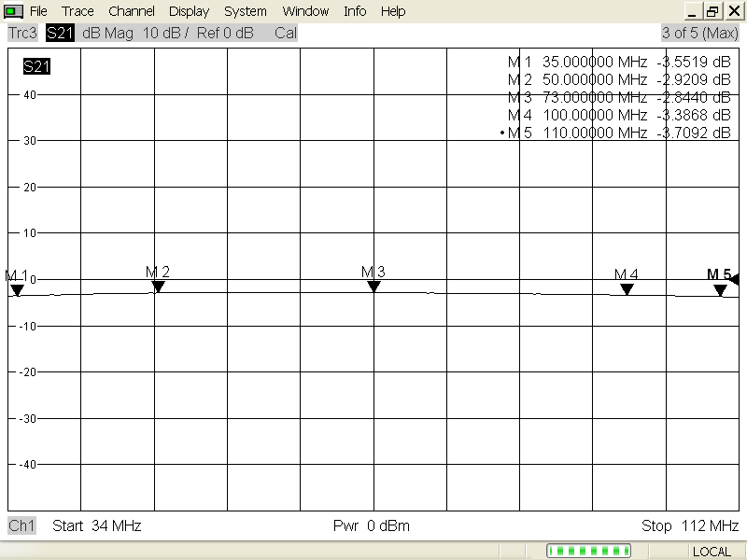Select M 2 50.000000 MHz marker readout row
This screenshot has height=560, width=747.
click(x=619, y=79)
